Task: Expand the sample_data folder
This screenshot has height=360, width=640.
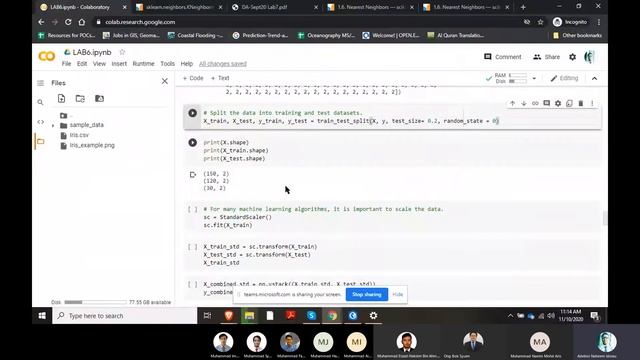Action: (53, 125)
